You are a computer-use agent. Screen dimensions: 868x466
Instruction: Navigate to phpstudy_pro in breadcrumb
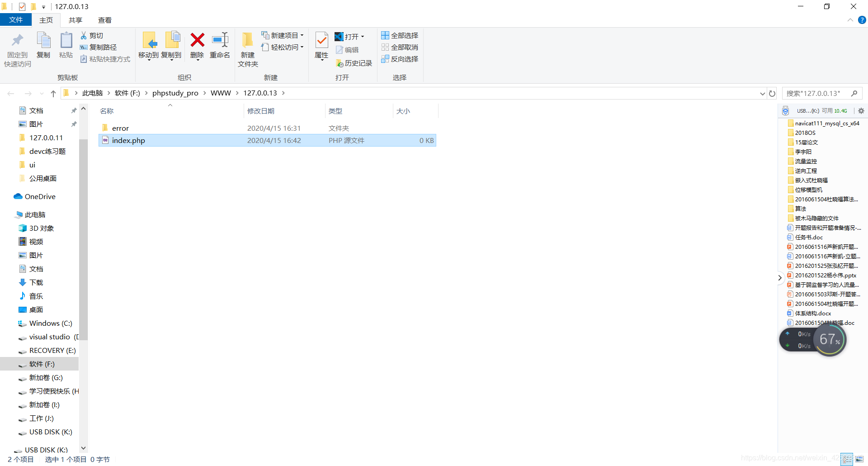(175, 93)
